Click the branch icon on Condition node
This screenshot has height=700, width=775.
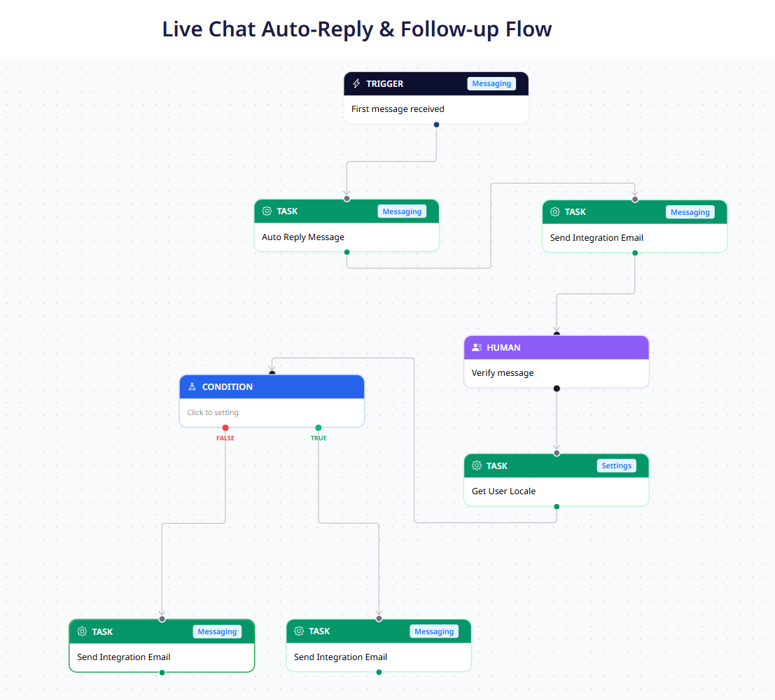[193, 387]
